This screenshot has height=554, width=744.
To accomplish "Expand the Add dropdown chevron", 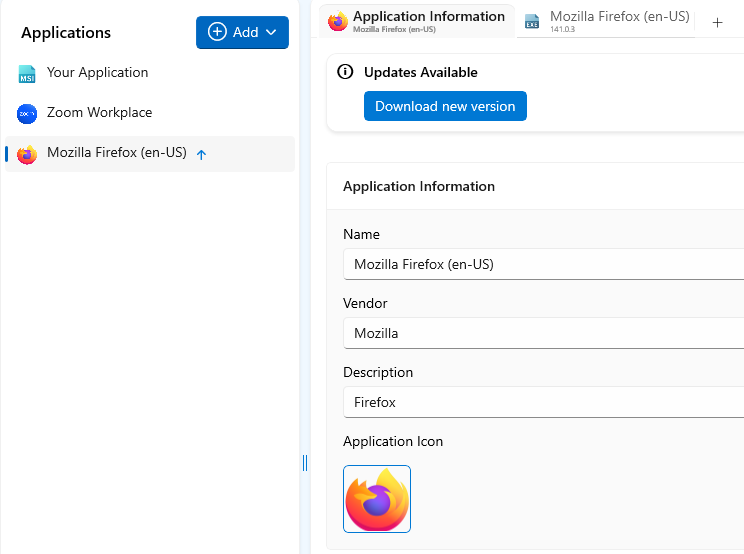I will 270,33.
